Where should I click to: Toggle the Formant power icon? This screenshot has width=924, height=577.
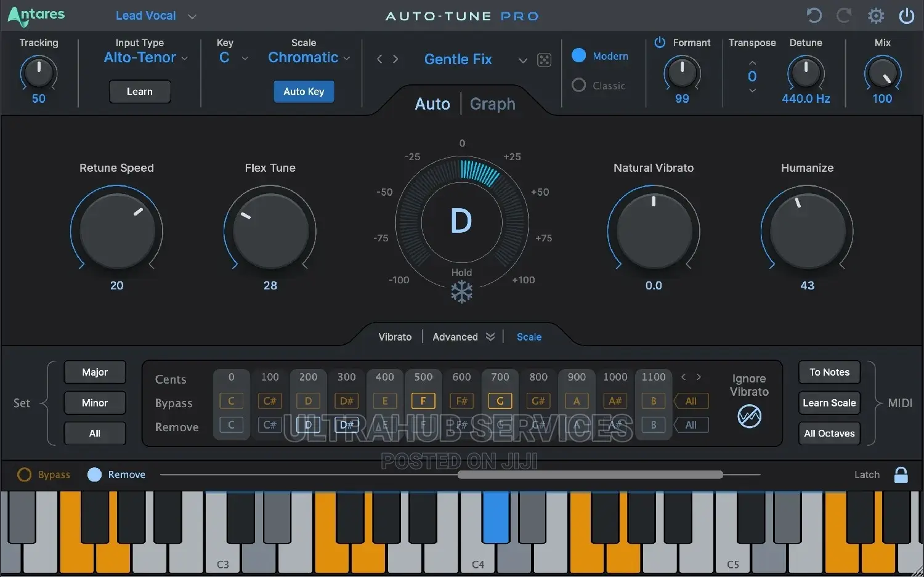click(660, 42)
